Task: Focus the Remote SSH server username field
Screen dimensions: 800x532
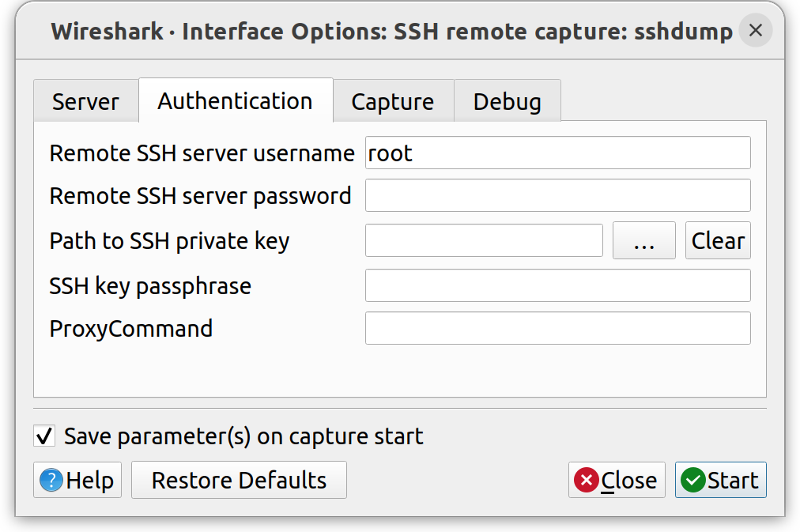Action: [x=557, y=153]
